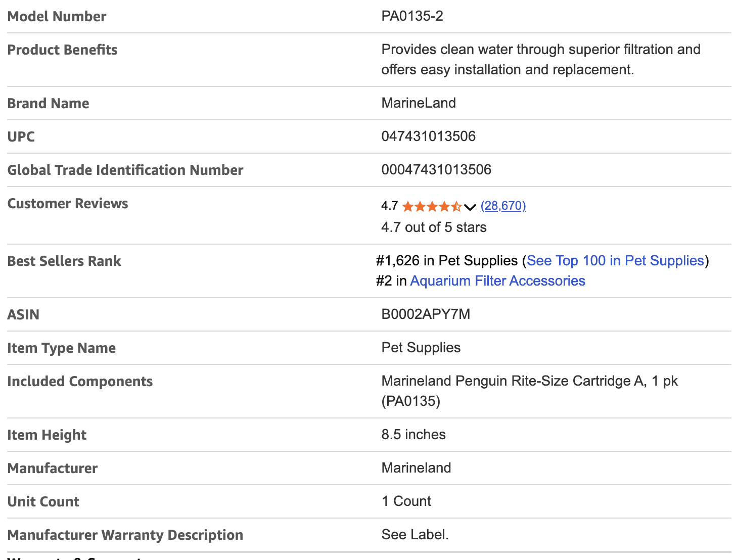Click the "See Label." warranty text
This screenshot has width=736, height=560.
(x=415, y=535)
